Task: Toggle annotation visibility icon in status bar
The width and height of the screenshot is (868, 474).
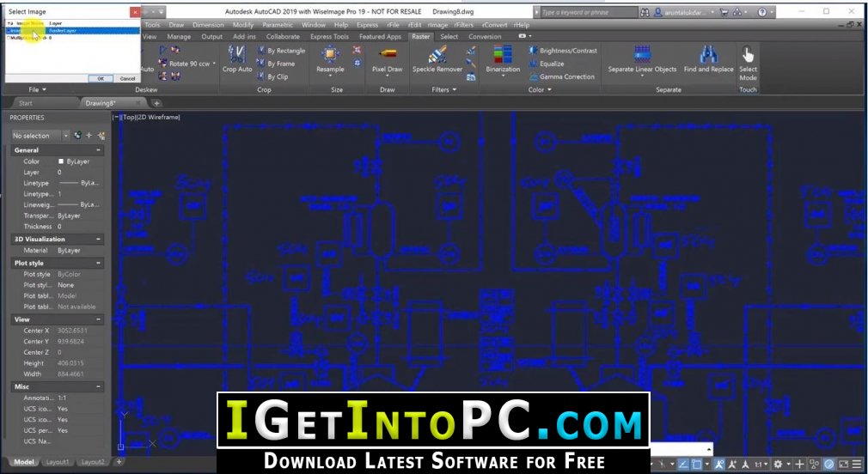Action: (719, 464)
